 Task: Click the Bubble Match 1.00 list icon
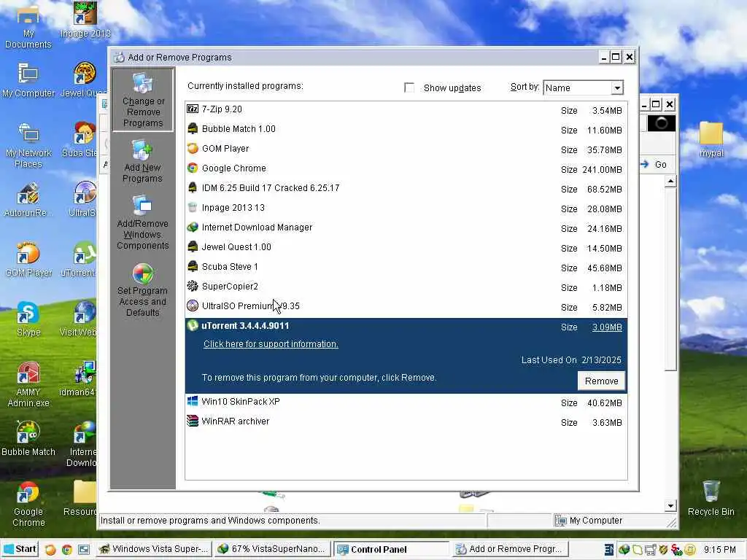[193, 128]
